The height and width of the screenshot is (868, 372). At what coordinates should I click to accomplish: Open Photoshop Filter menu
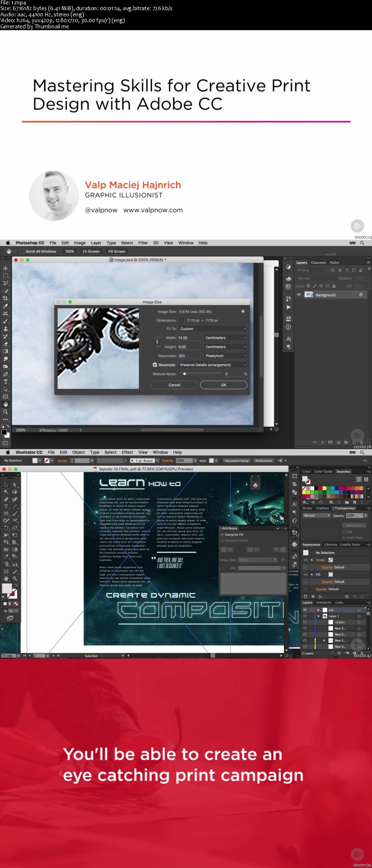tap(143, 243)
